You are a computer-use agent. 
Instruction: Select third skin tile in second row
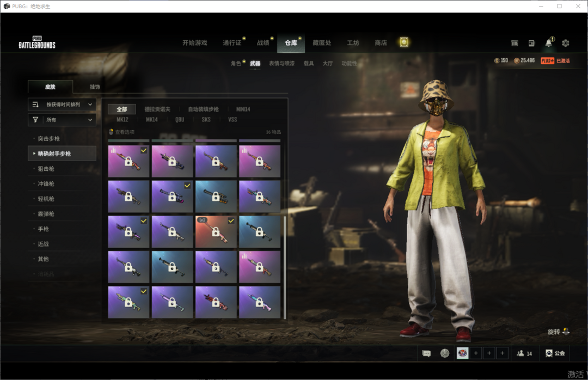[216, 197]
